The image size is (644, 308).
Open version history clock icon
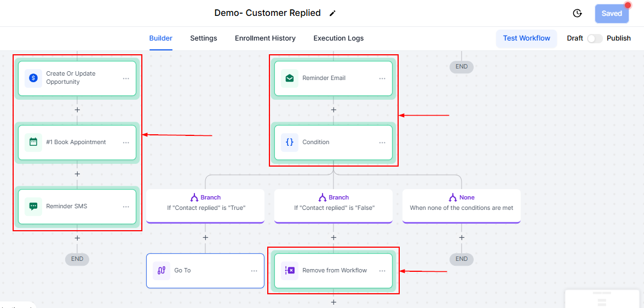577,13
